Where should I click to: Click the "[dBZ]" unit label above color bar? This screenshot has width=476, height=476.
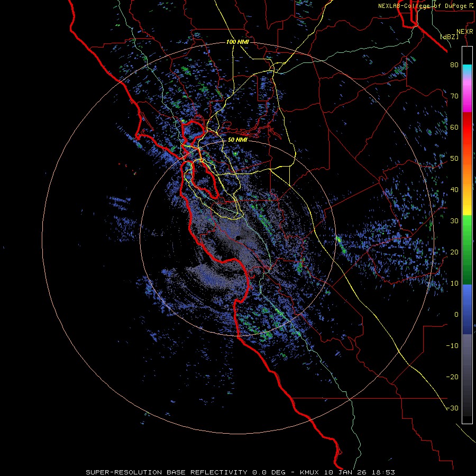(x=450, y=36)
